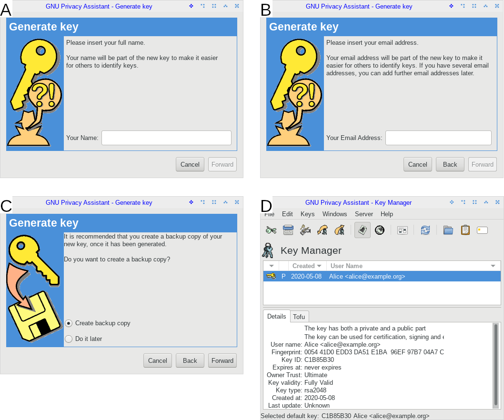Open the file manager toolbar icon
This screenshot has height=420, width=504.
pos(448,230)
